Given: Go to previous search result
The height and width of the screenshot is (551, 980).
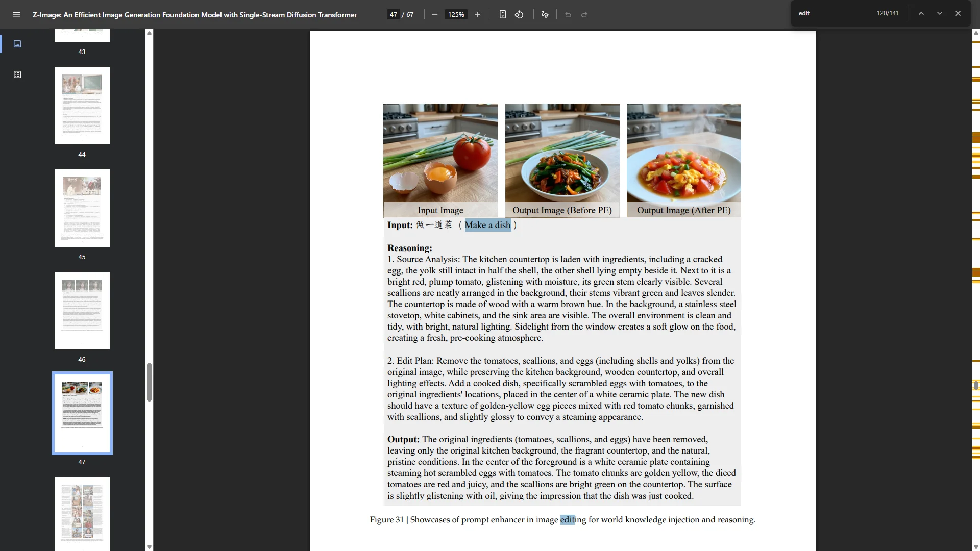Looking at the screenshot, I should (921, 13).
